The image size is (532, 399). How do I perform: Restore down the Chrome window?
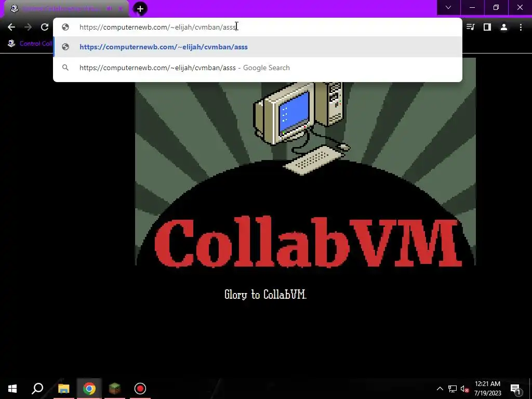pos(496,7)
